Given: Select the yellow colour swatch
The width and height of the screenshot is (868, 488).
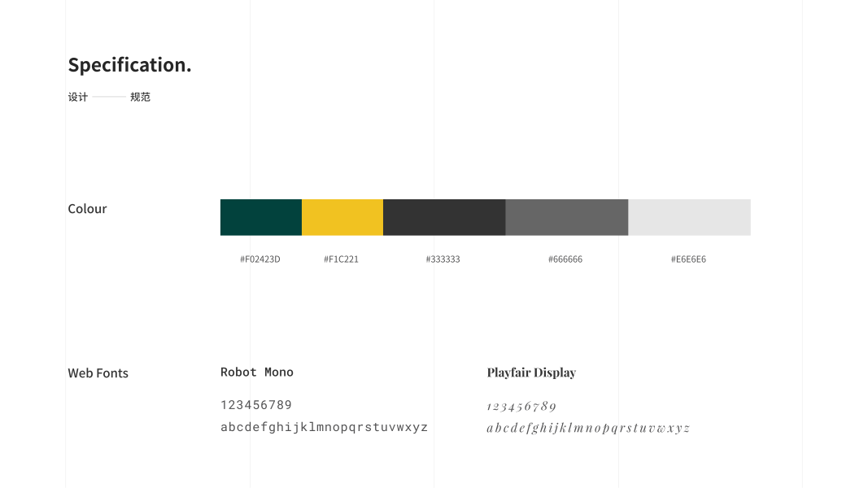Looking at the screenshot, I should tap(342, 217).
